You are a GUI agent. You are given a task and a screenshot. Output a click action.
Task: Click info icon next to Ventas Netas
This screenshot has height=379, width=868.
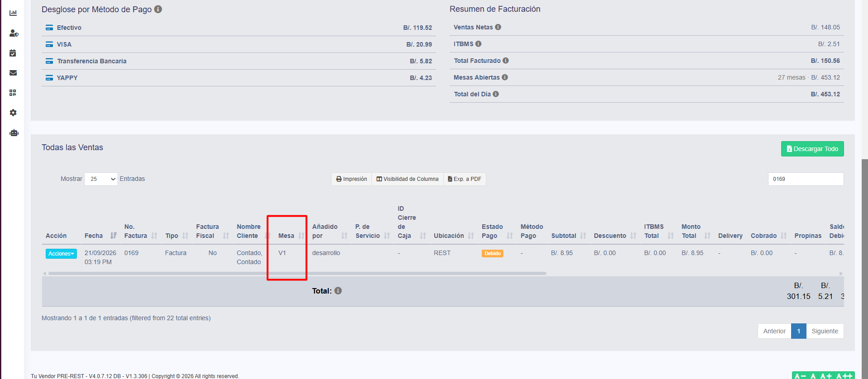(x=498, y=27)
